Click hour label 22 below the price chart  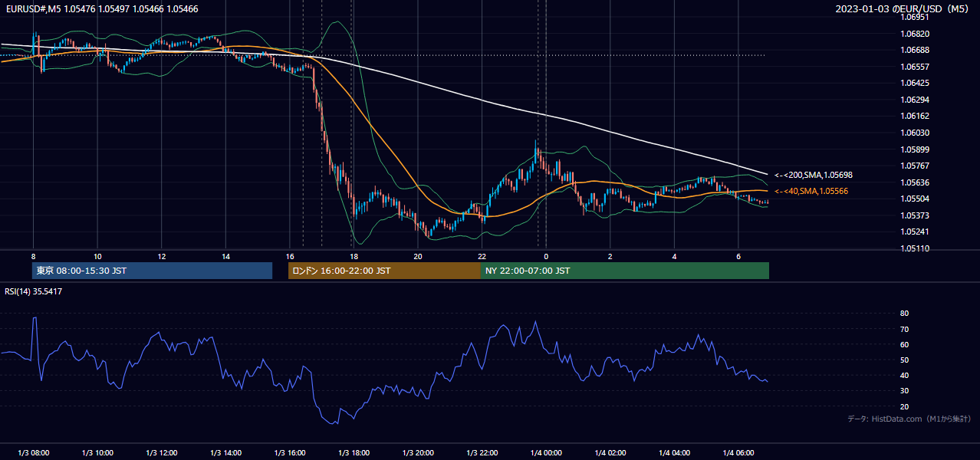(482, 256)
